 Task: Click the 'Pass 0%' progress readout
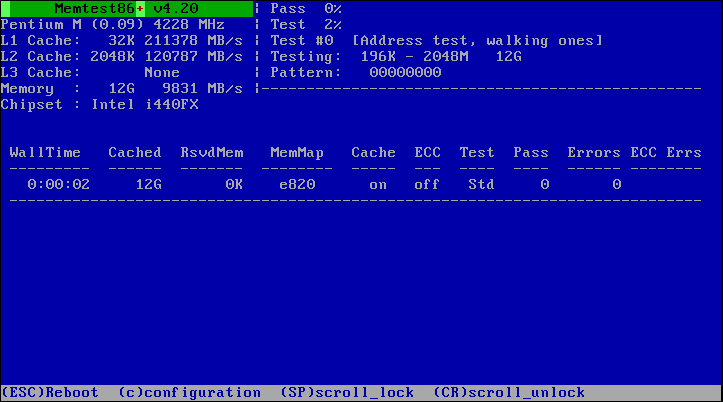306,8
